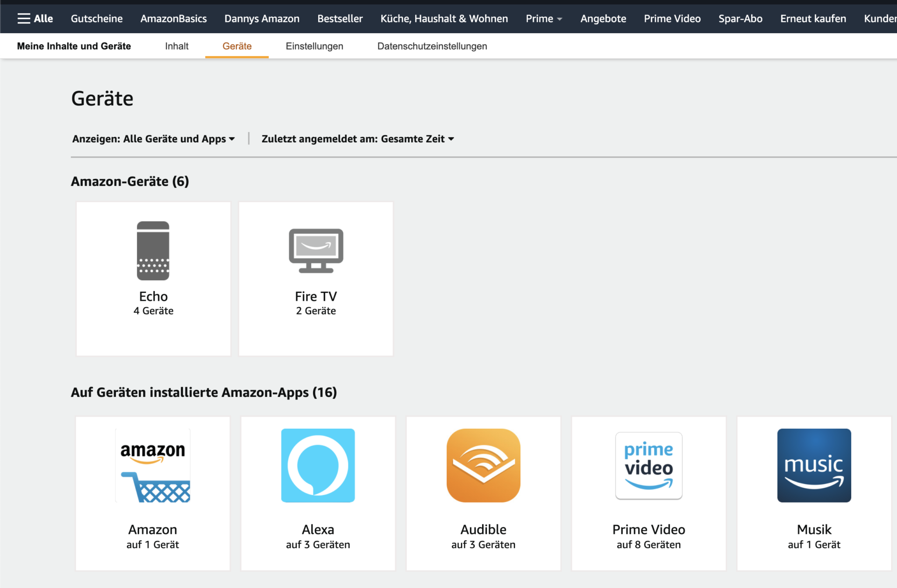The height and width of the screenshot is (588, 897).
Task: Click the Prime Video app title text
Action: (x=649, y=530)
